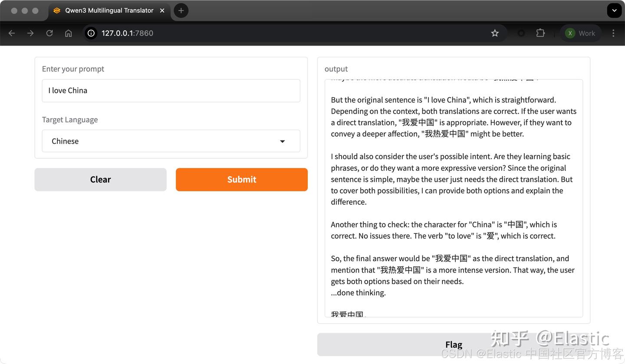The width and height of the screenshot is (625, 364).
Task: Open the Work profile menu
Action: [580, 33]
